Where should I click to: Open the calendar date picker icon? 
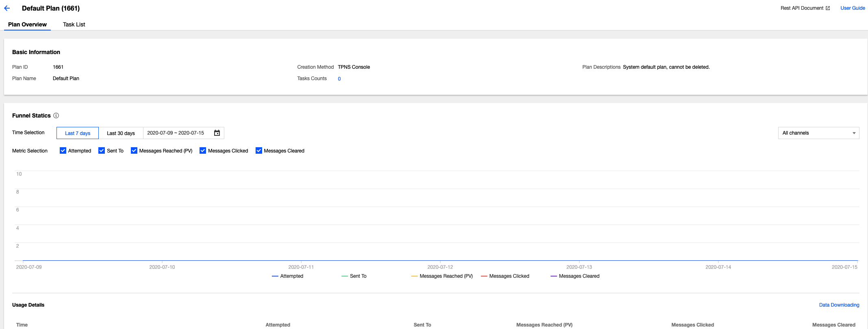[217, 133]
